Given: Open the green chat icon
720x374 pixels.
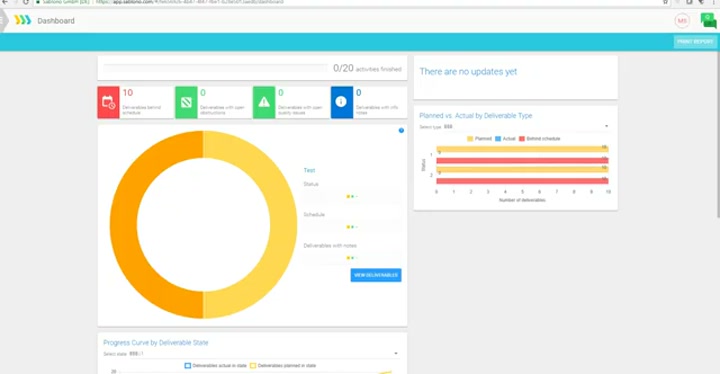Looking at the screenshot, I should tap(708, 20).
